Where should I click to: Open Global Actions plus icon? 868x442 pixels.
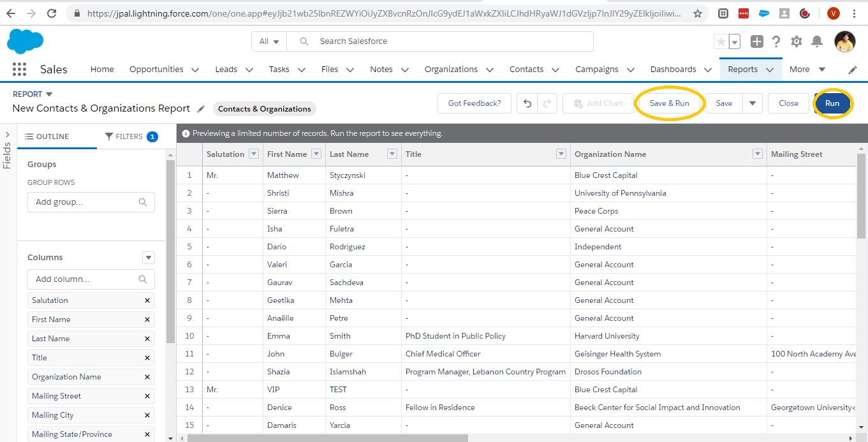pyautogui.click(x=757, y=41)
